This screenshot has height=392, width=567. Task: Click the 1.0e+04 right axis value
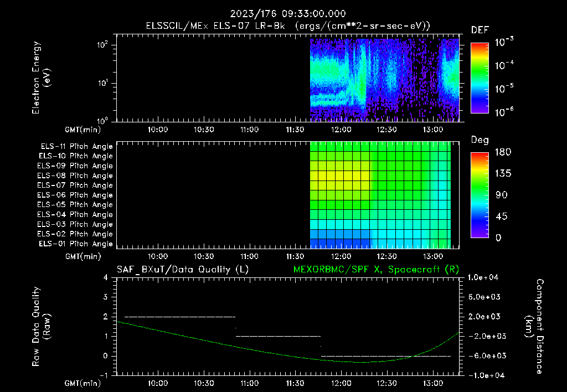click(x=483, y=277)
